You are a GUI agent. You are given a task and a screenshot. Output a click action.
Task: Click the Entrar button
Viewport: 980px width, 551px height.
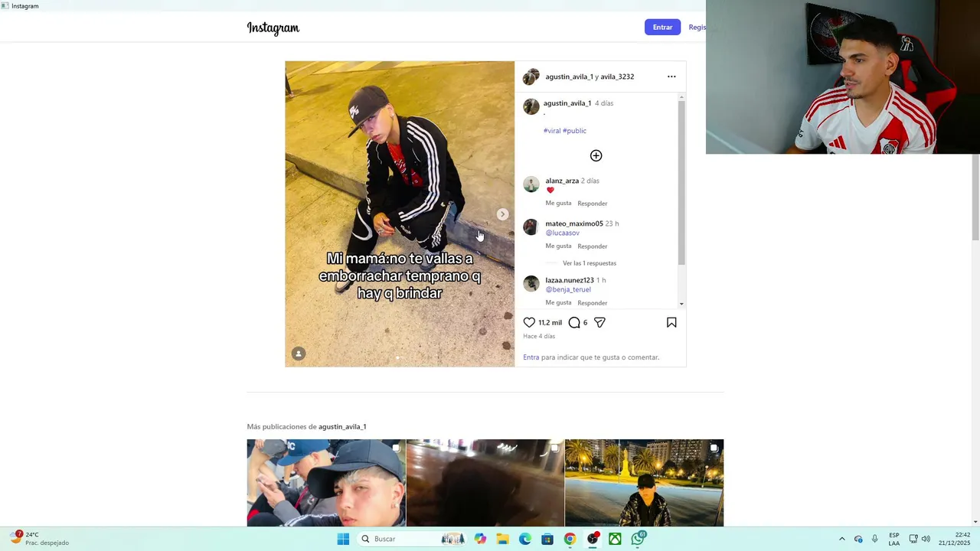coord(662,28)
